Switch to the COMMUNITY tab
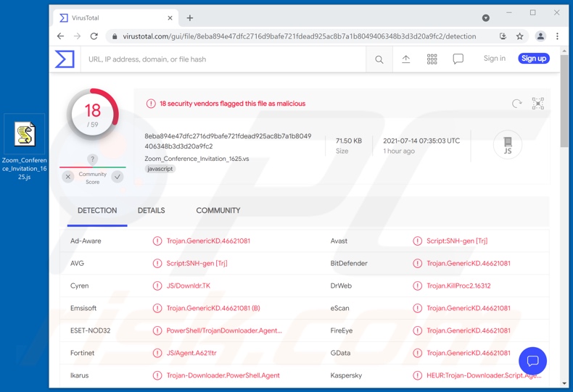The height and width of the screenshot is (392, 573). [x=218, y=211]
